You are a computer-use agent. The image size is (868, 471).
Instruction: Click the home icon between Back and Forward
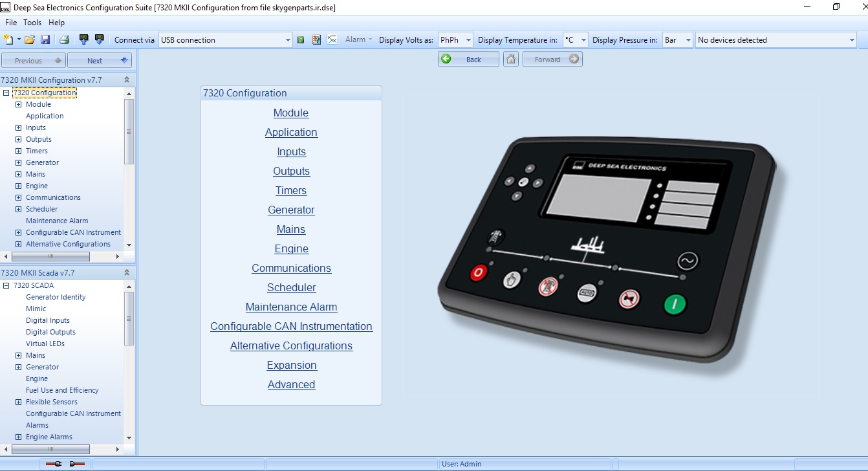[x=511, y=59]
